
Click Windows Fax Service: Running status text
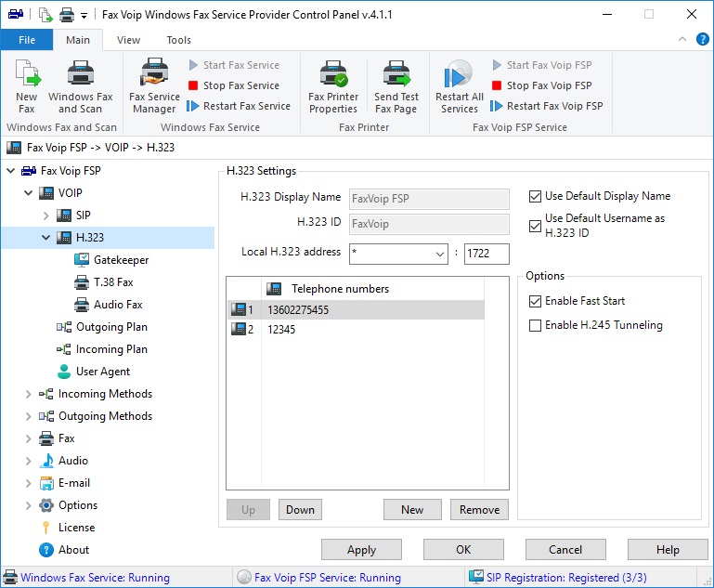[x=96, y=578]
